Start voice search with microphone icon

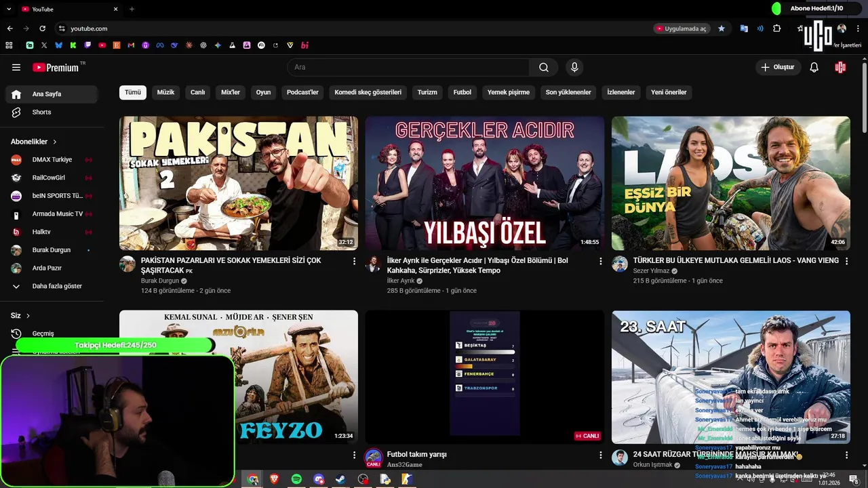coord(574,67)
